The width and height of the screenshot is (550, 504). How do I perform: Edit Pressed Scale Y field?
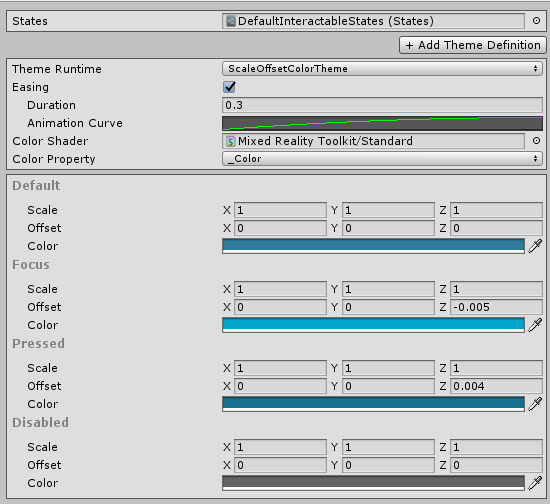click(388, 368)
